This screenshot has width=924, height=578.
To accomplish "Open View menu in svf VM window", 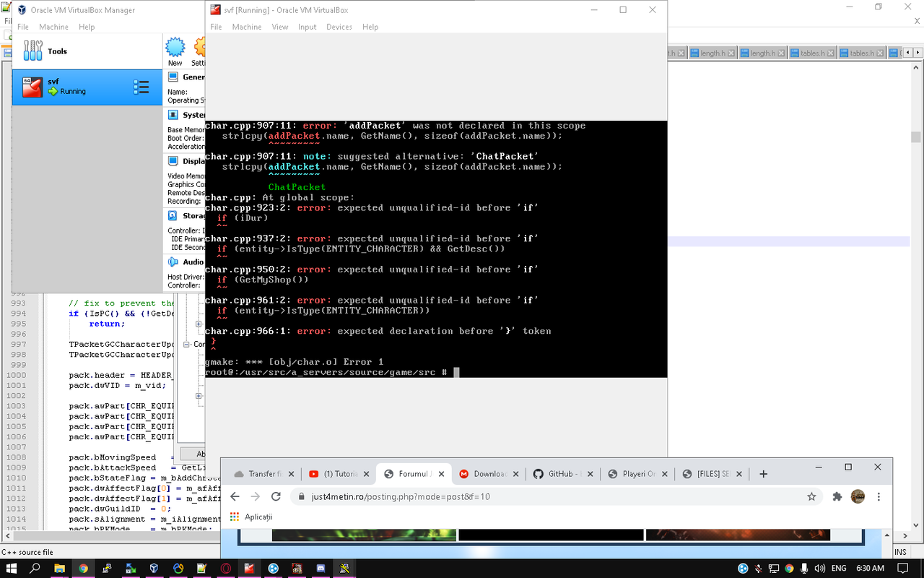I will pos(280,27).
